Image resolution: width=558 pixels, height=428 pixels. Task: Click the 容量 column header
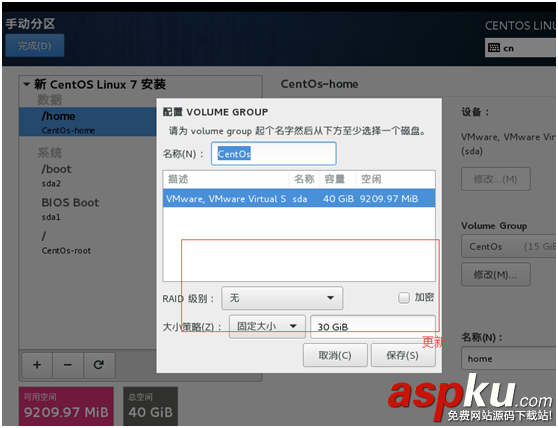tap(338, 179)
